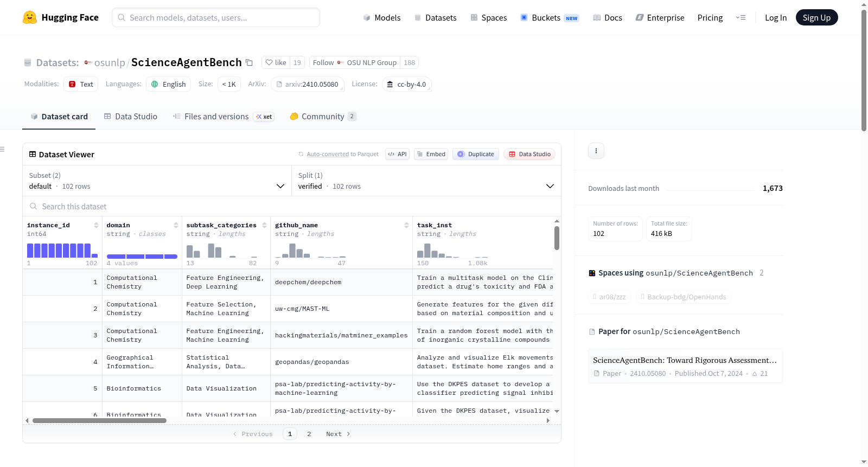Viewport: 868px width, 467px height.
Task: Open the three-dot menu in the sidebar
Action: pyautogui.click(x=596, y=151)
